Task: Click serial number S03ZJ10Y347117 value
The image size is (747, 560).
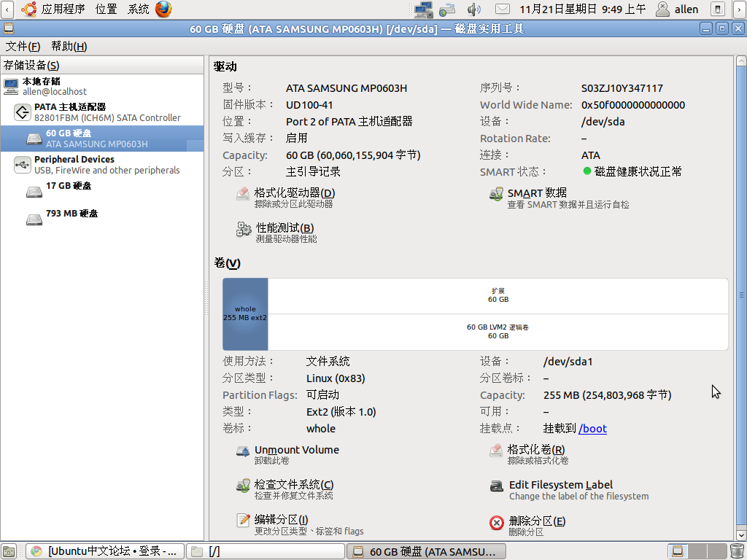Action: [x=622, y=88]
